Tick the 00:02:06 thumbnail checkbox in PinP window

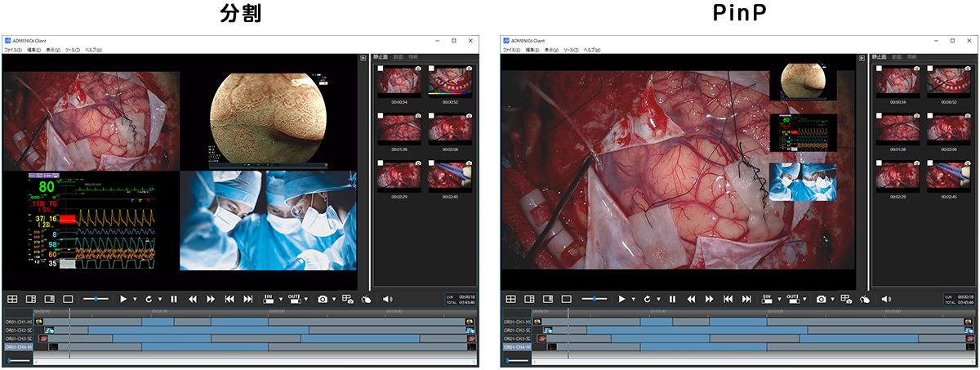[929, 117]
